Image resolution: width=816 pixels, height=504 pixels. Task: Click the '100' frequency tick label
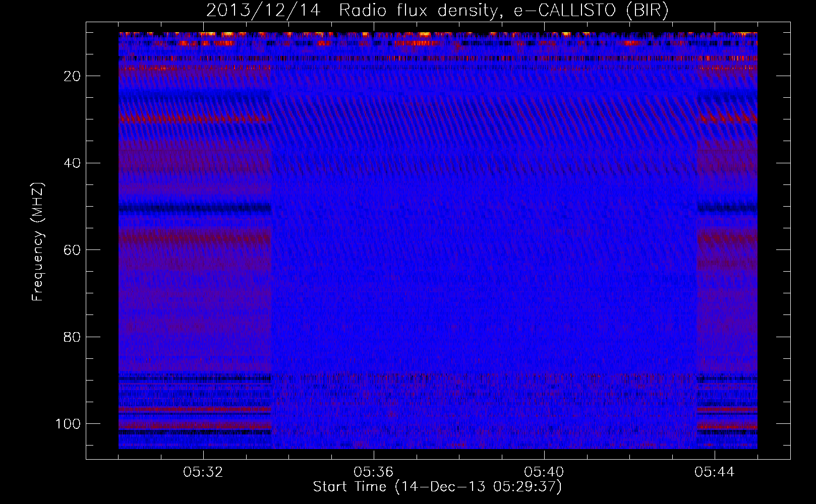pyautogui.click(x=68, y=424)
